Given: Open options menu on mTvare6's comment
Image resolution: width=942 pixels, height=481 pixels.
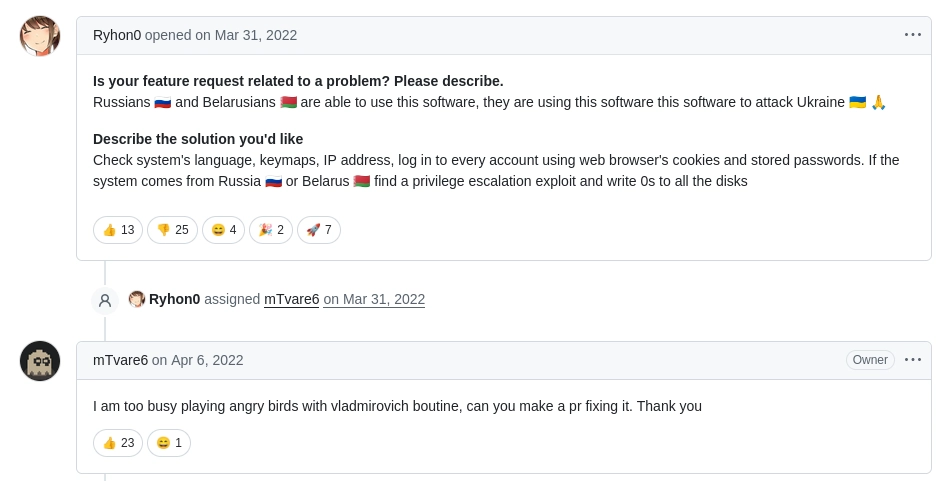Looking at the screenshot, I should [912, 360].
